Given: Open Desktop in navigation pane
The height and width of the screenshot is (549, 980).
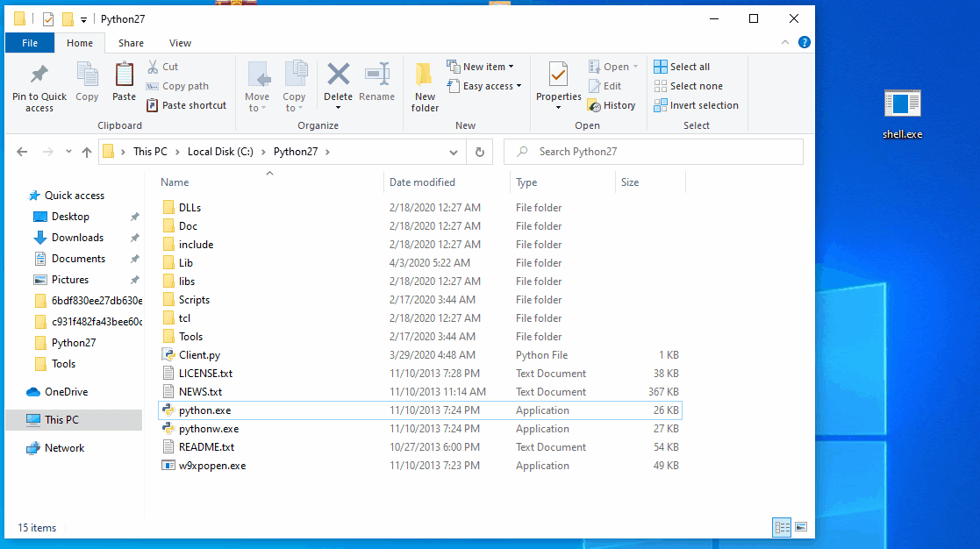Looking at the screenshot, I should pos(70,217).
